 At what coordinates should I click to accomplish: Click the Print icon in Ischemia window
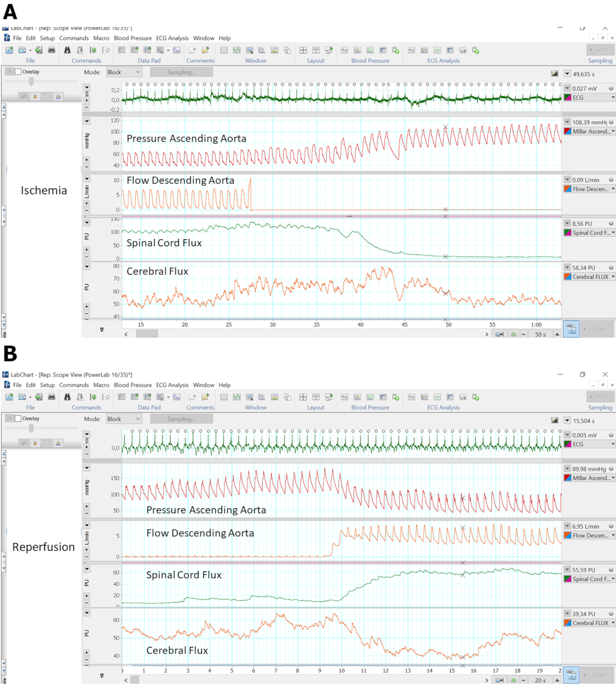(51, 50)
